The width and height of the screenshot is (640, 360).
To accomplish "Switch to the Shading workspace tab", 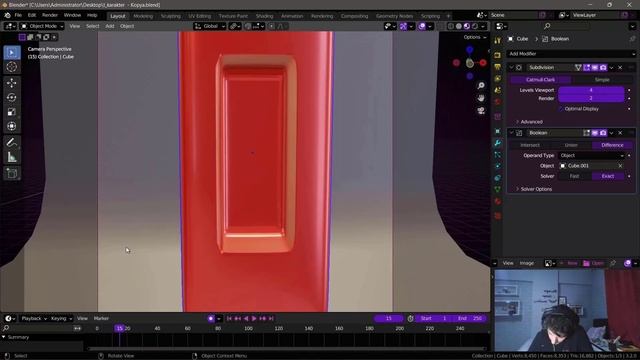I will coord(264,16).
